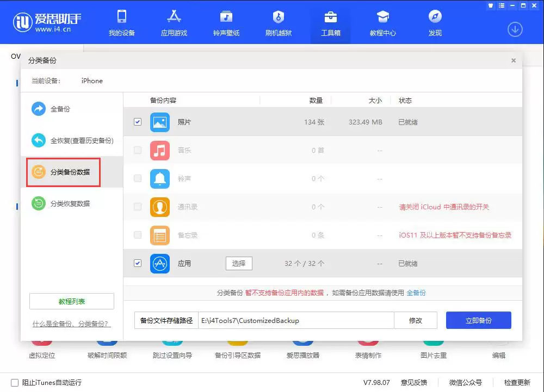The width and height of the screenshot is (544, 392).
Task: Open the 铃声壁纸 tab
Action: coord(226,23)
